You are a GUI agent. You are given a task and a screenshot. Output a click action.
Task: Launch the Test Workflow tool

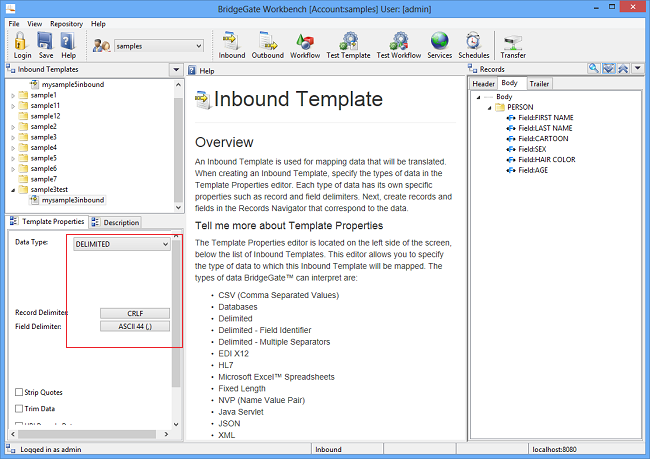(398, 41)
